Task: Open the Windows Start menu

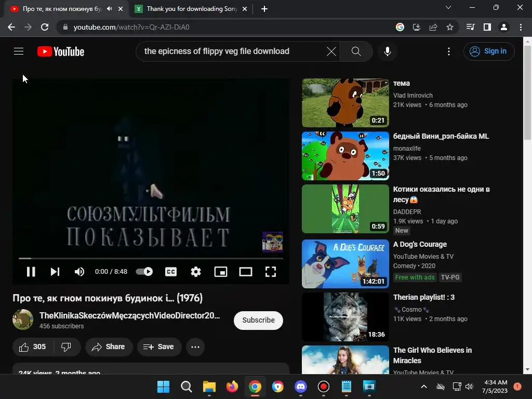Action: click(x=163, y=387)
